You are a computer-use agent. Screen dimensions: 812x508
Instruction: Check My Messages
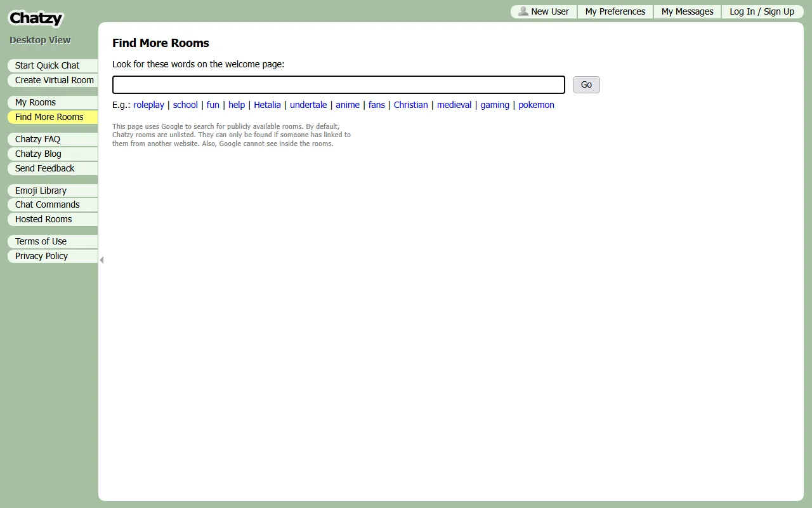(687, 11)
